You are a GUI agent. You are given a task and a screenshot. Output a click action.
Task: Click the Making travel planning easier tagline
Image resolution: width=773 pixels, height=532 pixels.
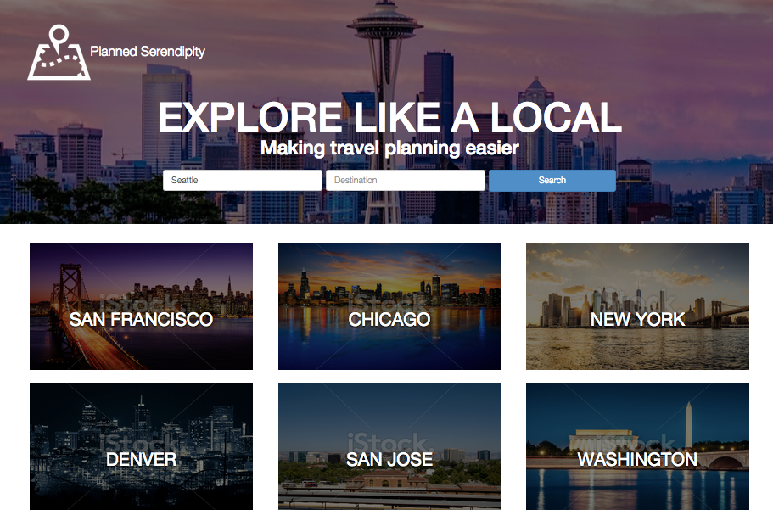[389, 148]
